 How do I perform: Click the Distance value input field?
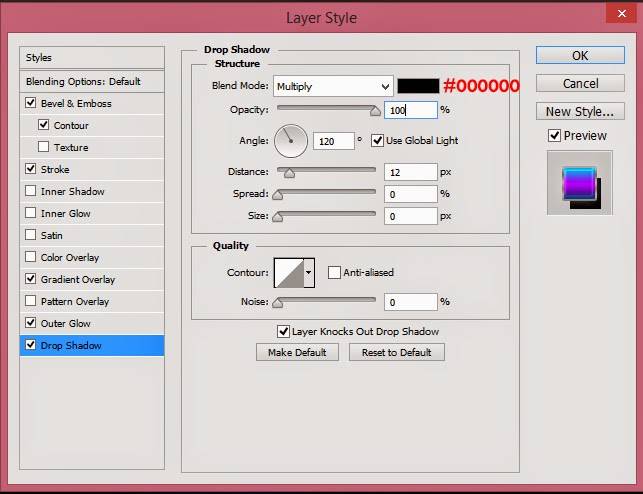click(410, 172)
